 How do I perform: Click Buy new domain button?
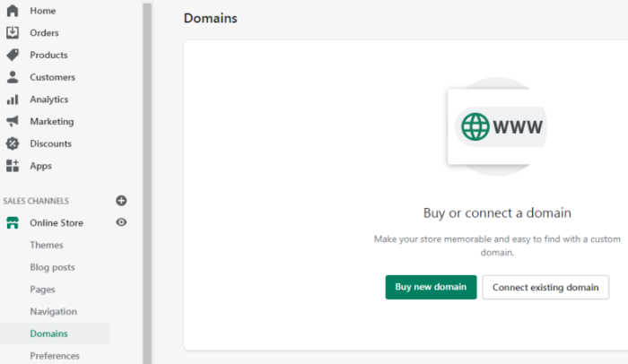click(431, 287)
